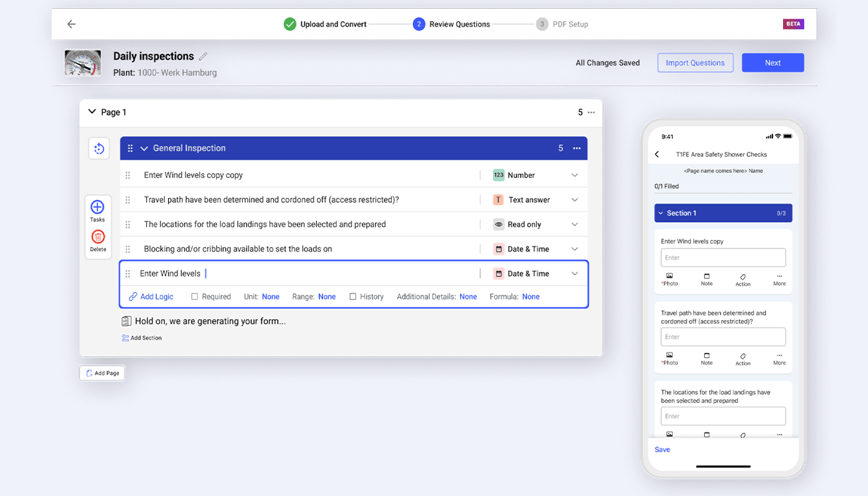Click the Unit None value
This screenshot has height=496, width=868.
click(270, 297)
